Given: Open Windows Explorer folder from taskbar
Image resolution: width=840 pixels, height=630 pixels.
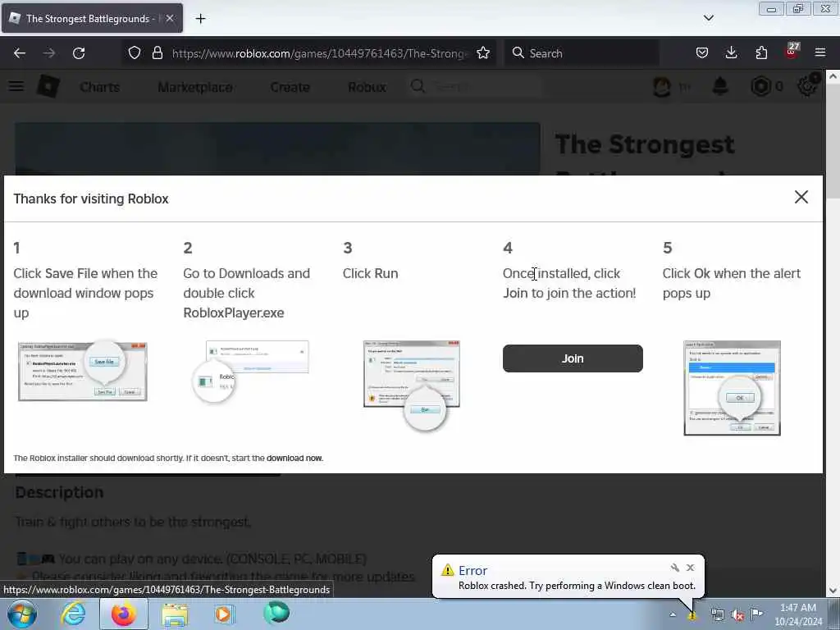Looking at the screenshot, I should point(174,614).
